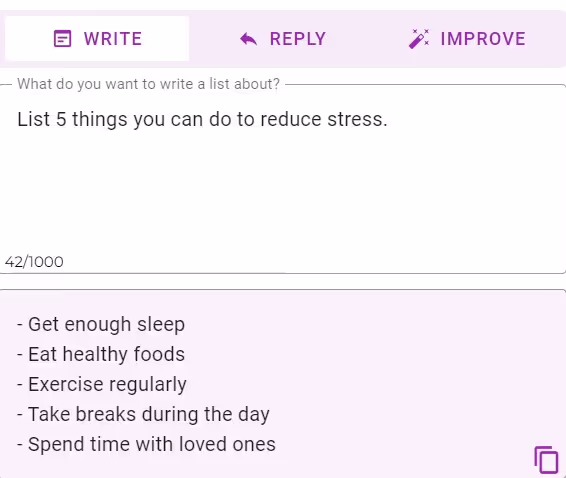
Task: Click the Improve magic wand icon
Action: [419, 38]
